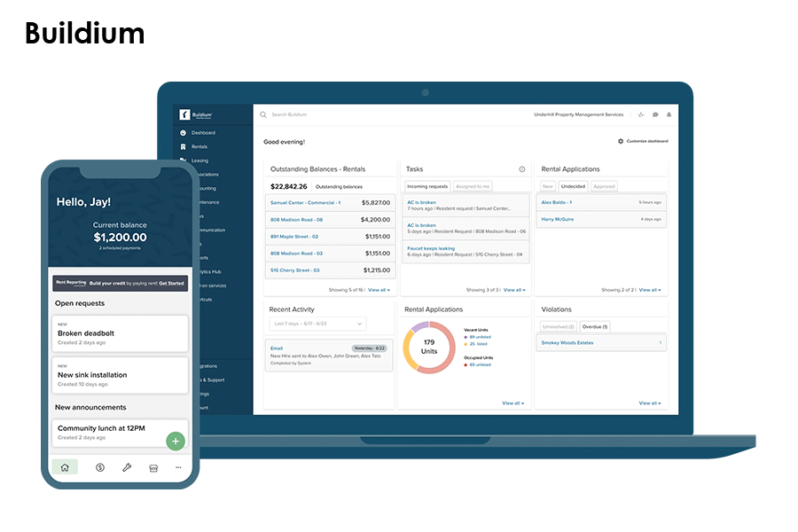The width and height of the screenshot is (798, 532).
Task: Click the 65 unlisted occupied units link
Action: click(x=480, y=364)
